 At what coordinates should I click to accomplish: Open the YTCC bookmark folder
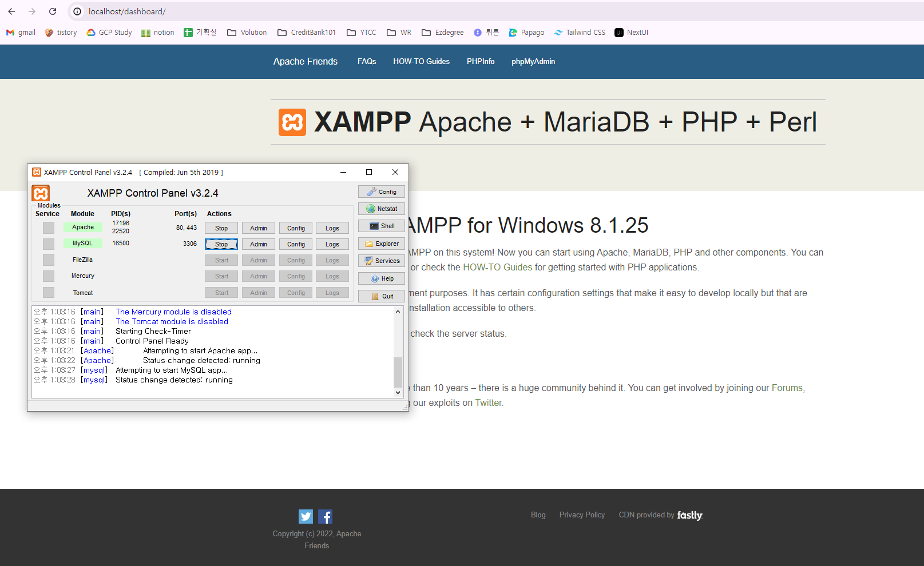[362, 33]
